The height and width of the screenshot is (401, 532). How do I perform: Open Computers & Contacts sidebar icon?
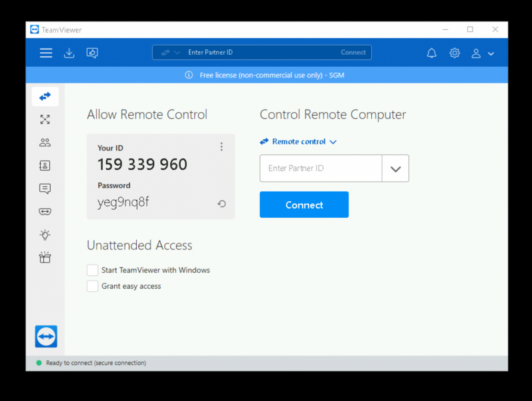coord(45,166)
